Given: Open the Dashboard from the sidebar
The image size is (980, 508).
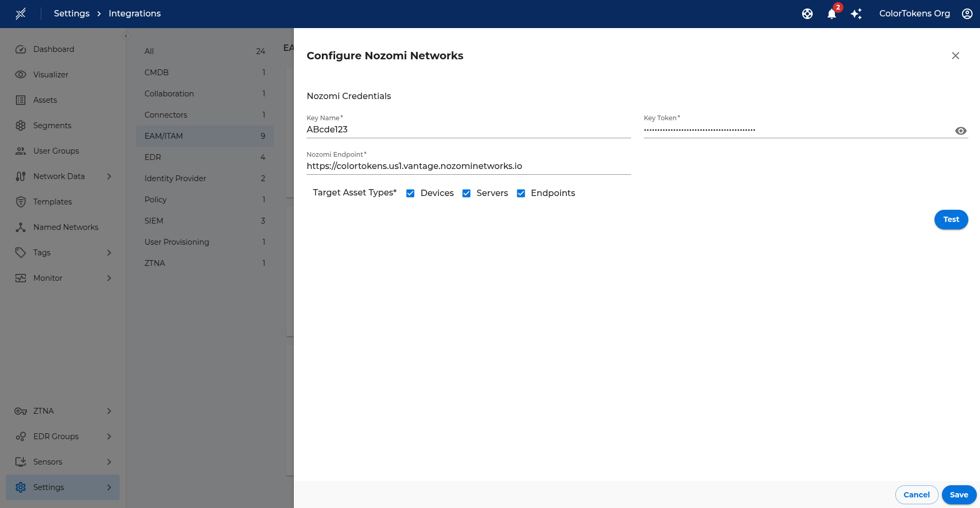Looking at the screenshot, I should point(21,49).
